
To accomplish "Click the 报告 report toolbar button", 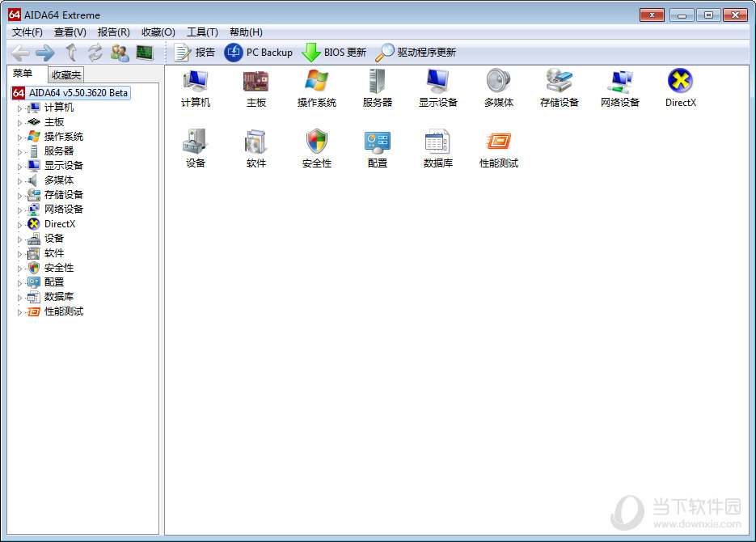I will [x=195, y=53].
